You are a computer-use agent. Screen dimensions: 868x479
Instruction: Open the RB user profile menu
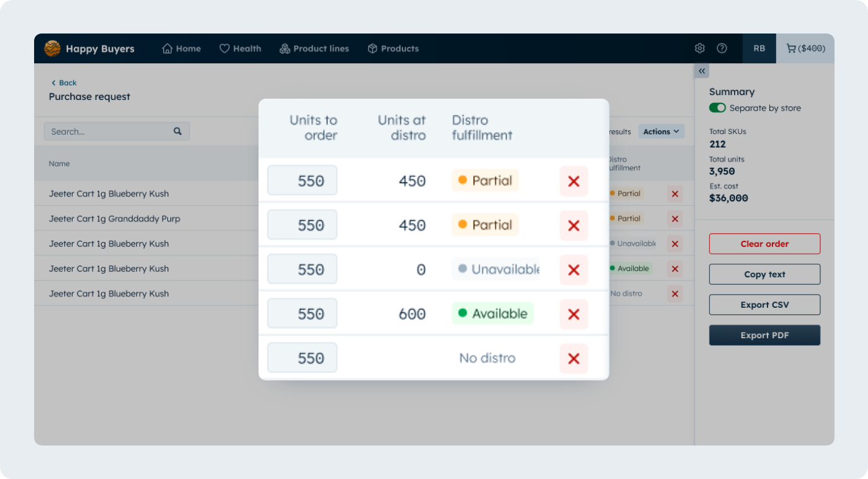coord(759,48)
